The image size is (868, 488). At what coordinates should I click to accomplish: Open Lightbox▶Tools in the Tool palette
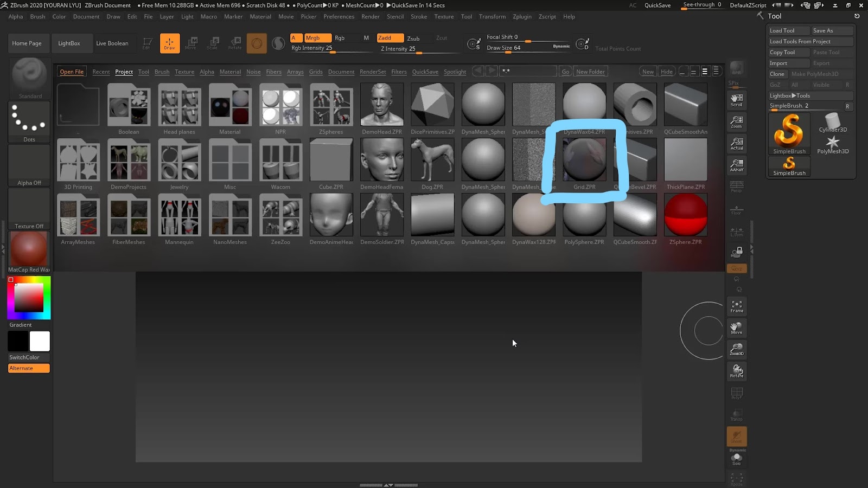pos(811,96)
